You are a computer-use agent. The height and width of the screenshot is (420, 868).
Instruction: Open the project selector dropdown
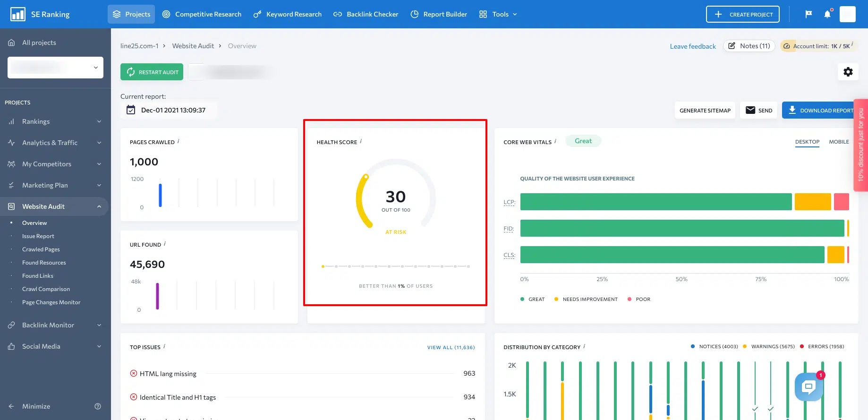coord(55,68)
